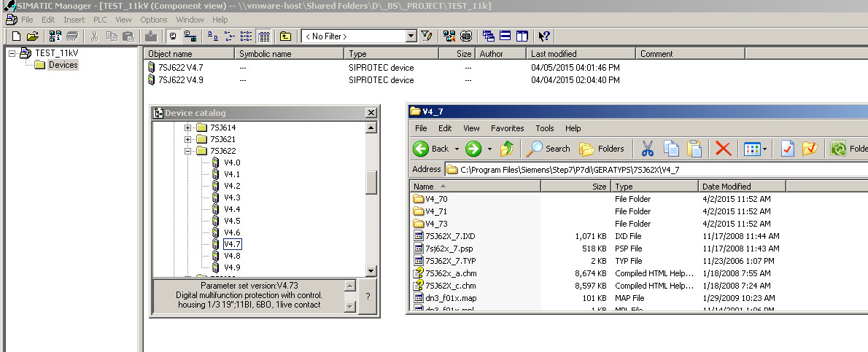This screenshot has height=352, width=868.
Task: Open the Options menu
Action: [x=154, y=20]
